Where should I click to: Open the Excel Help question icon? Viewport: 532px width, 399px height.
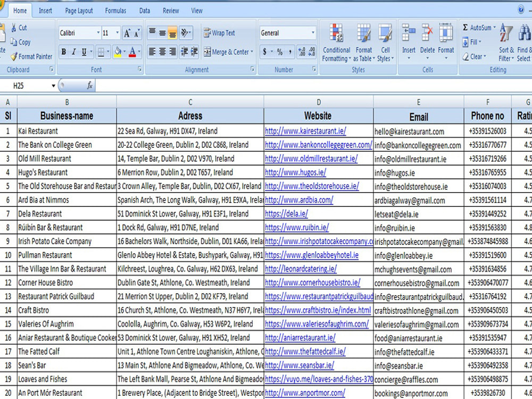[521, 10]
